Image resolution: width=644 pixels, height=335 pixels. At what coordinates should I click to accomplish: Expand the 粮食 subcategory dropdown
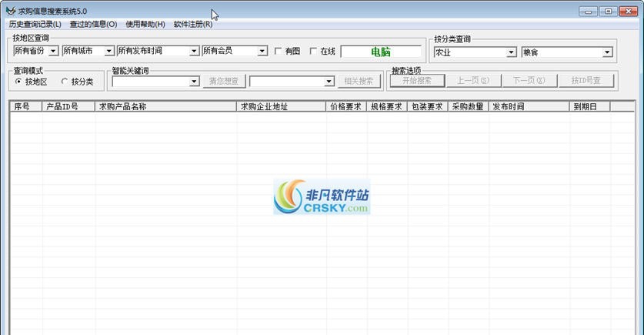(x=607, y=52)
